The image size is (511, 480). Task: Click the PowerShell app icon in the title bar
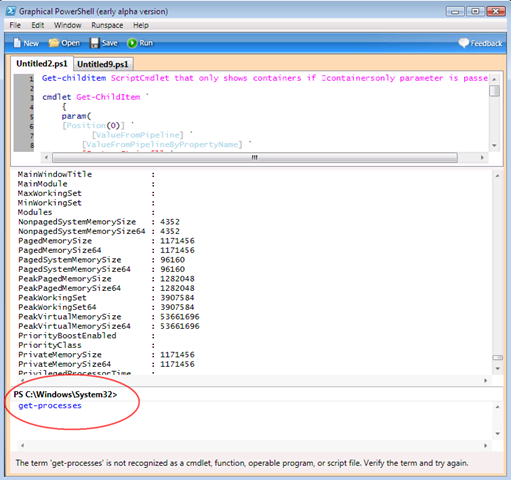[x=11, y=11]
